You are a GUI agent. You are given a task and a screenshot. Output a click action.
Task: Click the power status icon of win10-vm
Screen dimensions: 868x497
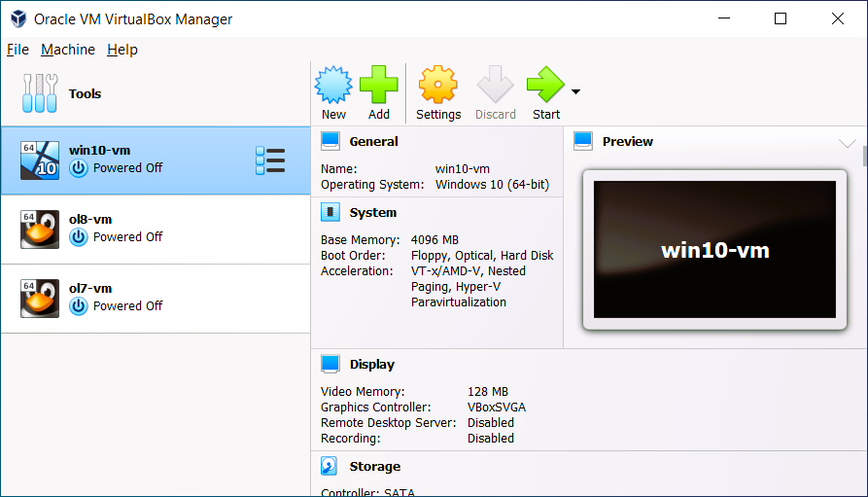coord(79,168)
